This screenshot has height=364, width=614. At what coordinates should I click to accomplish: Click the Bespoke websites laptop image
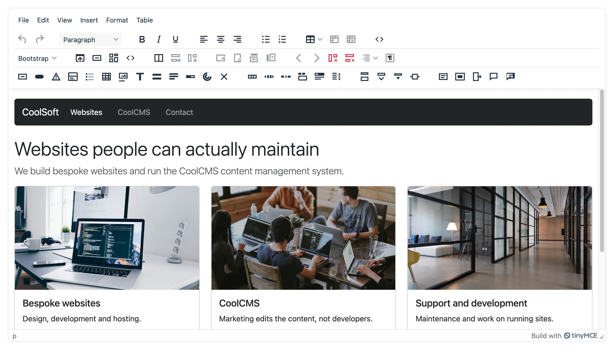107,238
